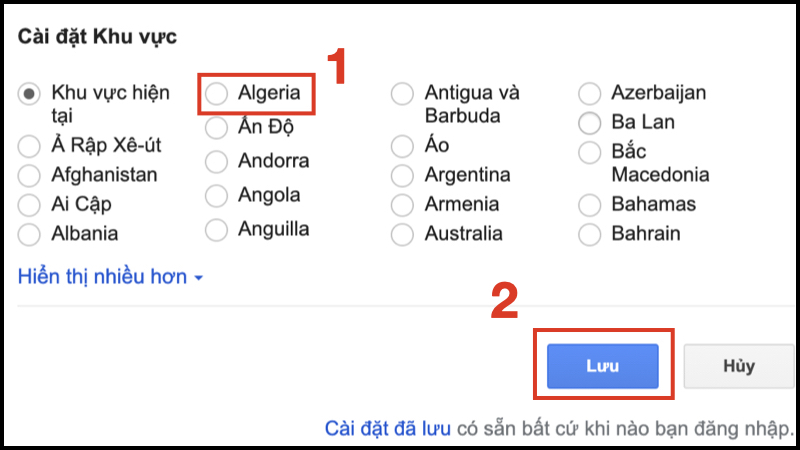Pick Afghanistan as the region
The height and width of the screenshot is (450, 800).
[x=30, y=175]
